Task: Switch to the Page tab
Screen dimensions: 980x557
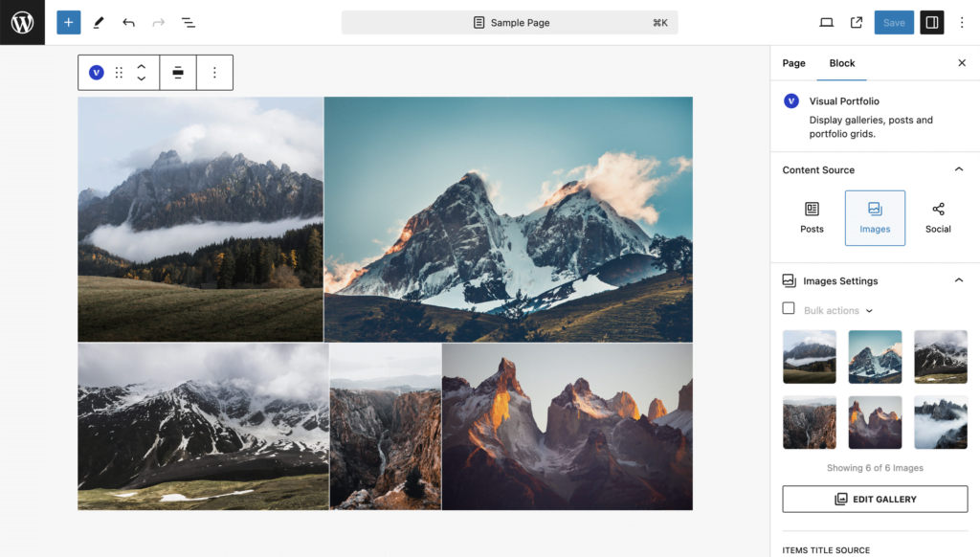Action: [793, 63]
